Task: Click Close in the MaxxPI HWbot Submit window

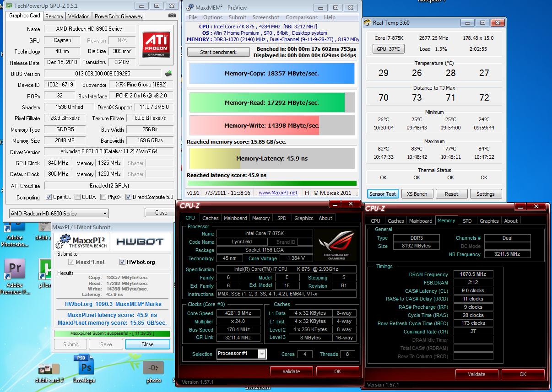Action: 147,344
